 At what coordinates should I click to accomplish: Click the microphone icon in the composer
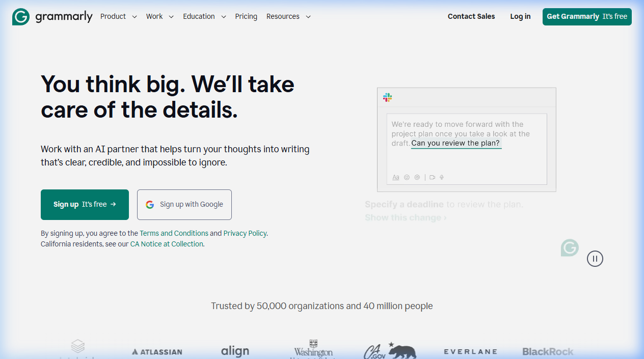(442, 177)
